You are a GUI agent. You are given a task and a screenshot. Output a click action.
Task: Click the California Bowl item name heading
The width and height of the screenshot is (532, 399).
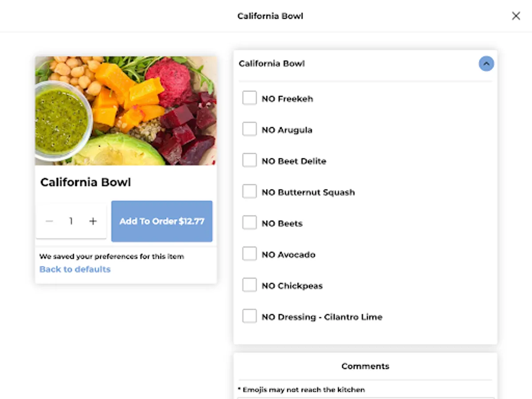click(86, 182)
